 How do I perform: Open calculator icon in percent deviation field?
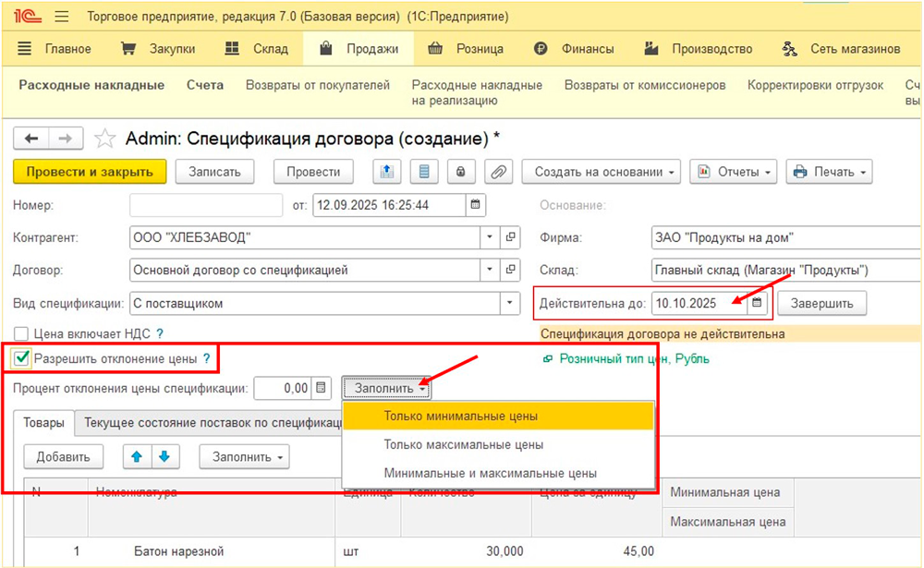pyautogui.click(x=321, y=389)
